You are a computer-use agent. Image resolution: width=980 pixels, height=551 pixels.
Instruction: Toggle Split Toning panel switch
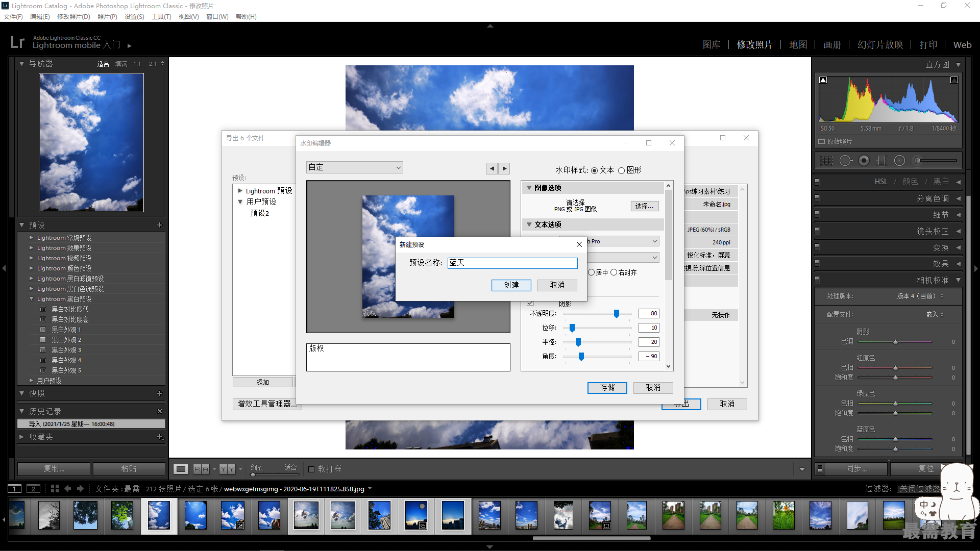817,198
